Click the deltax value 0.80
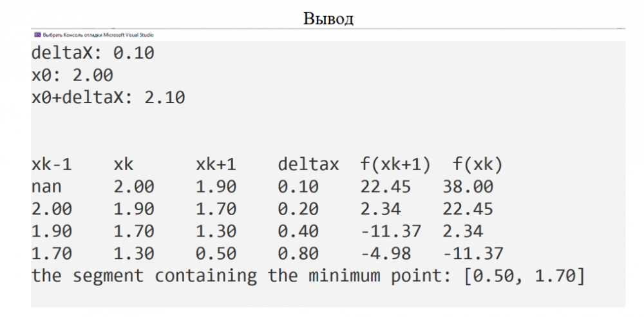 click(x=298, y=254)
